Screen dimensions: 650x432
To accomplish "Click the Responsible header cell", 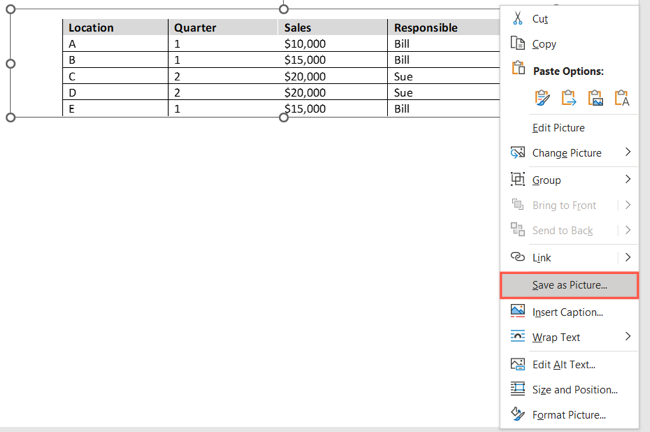I will [444, 27].
